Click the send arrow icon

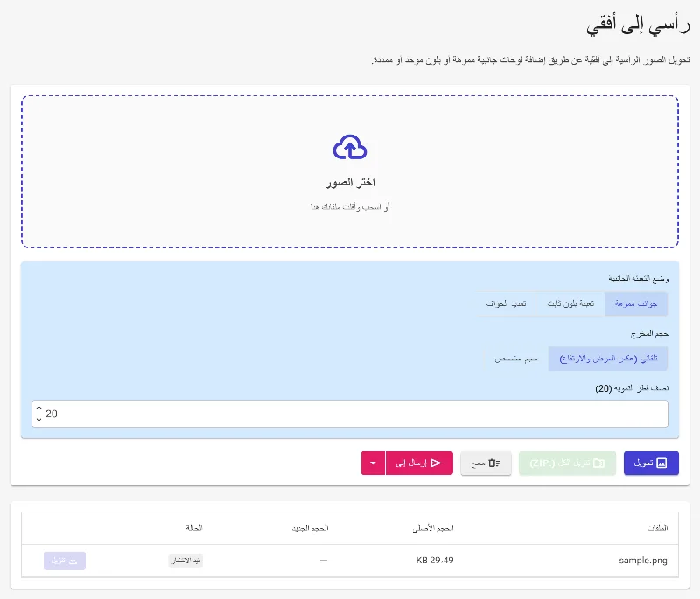tap(436, 463)
